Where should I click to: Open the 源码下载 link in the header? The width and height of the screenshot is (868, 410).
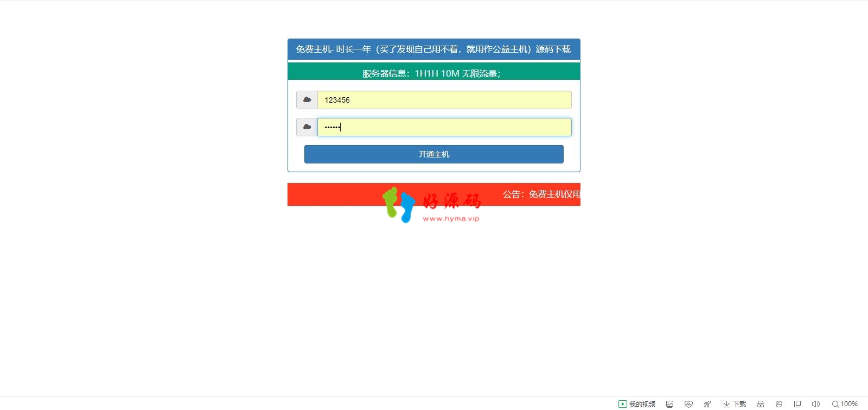[x=553, y=49]
